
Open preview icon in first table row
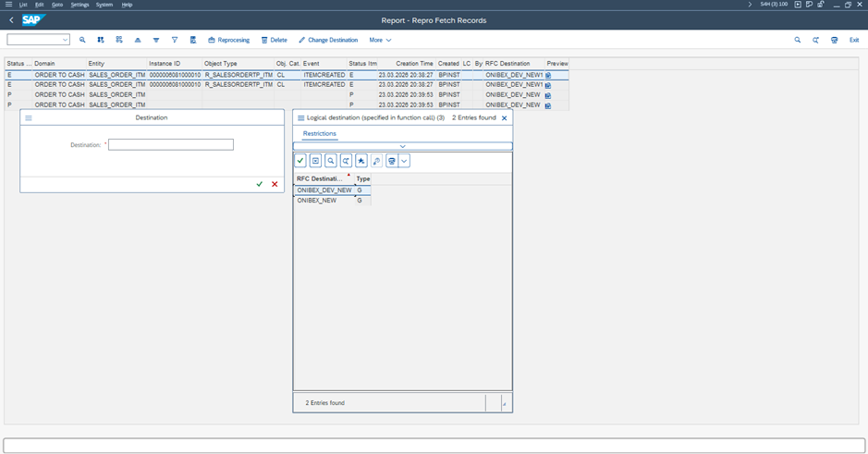[548, 75]
